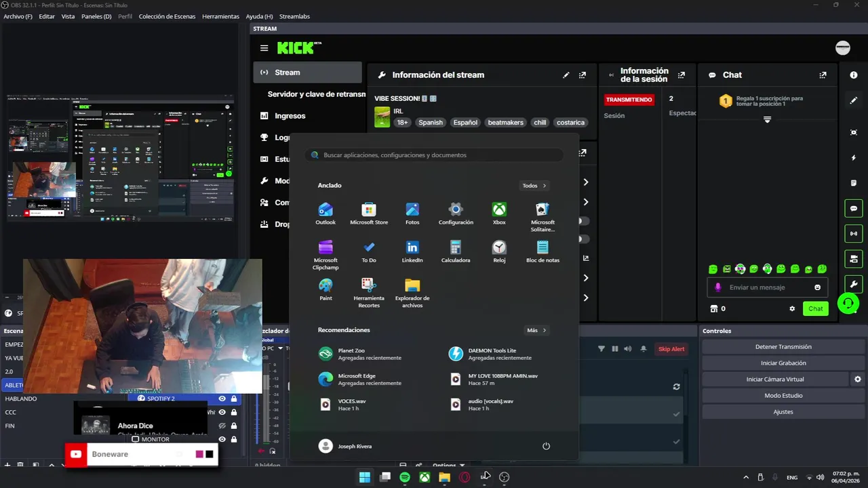Open Kick hamburger menu

pos(264,48)
